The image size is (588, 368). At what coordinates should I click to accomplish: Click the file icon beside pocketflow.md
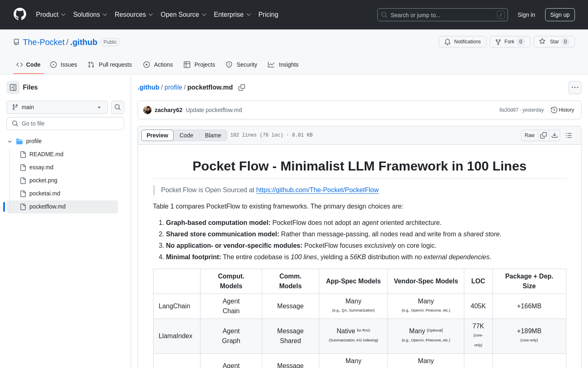(23, 206)
